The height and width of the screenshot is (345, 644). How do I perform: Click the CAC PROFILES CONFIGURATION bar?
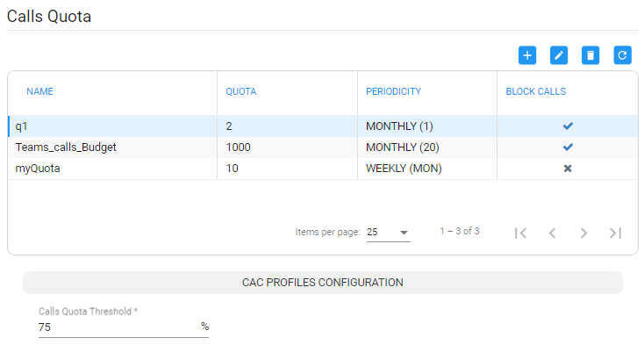pos(323,283)
